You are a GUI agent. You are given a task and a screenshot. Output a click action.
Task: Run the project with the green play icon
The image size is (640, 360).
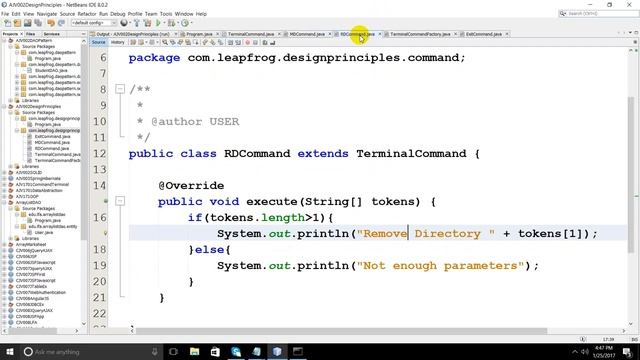pos(158,23)
